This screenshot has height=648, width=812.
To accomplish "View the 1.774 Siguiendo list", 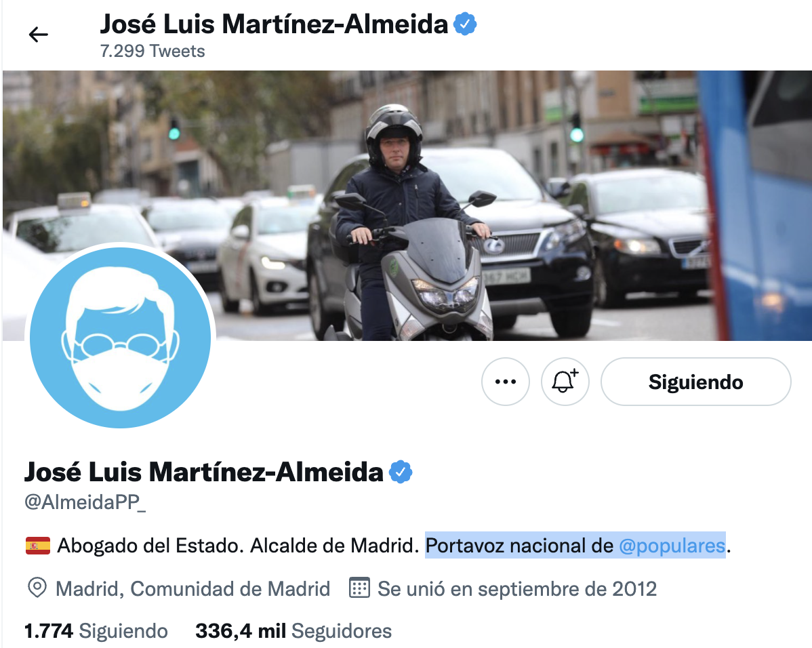I will [96, 631].
